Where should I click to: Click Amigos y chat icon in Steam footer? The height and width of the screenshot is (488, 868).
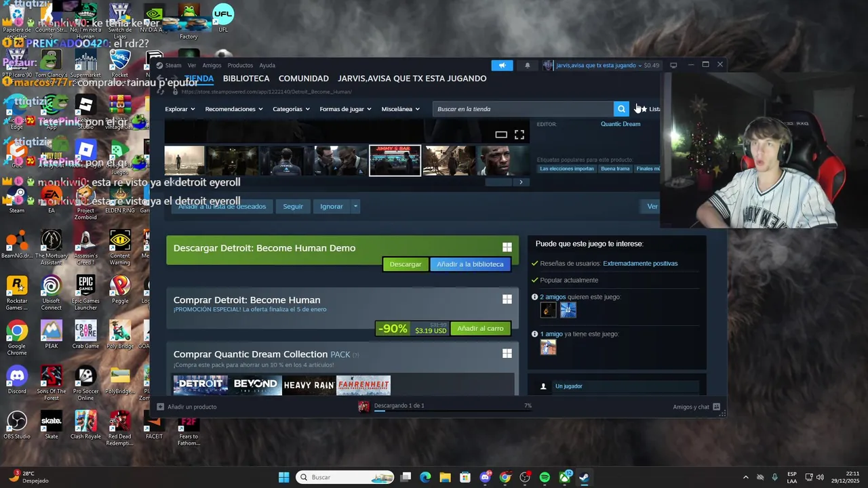click(716, 407)
